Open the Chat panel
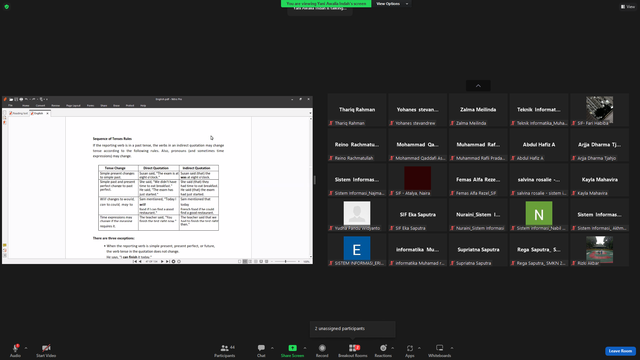Screen dimensions: 640x360 261,350
